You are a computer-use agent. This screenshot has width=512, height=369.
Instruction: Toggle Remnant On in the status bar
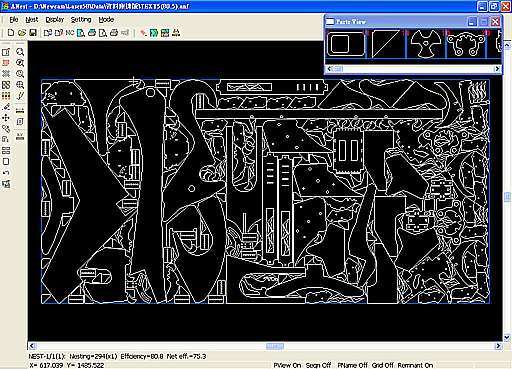pyautogui.click(x=415, y=365)
